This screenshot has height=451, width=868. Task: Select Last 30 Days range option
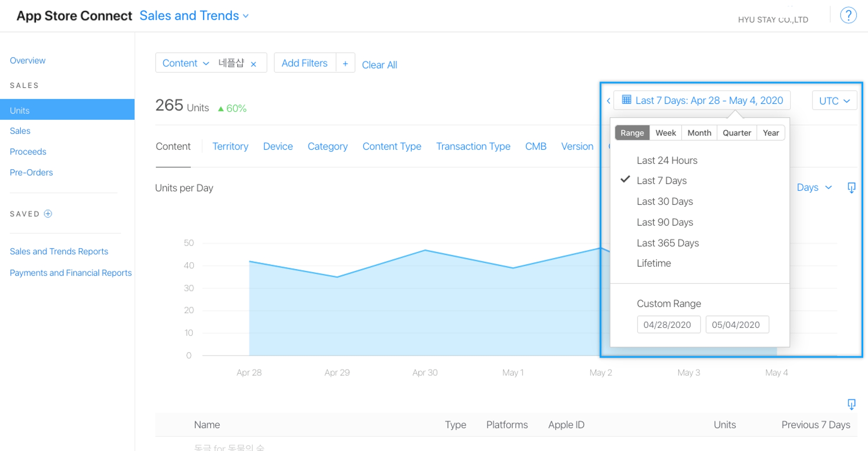point(664,201)
